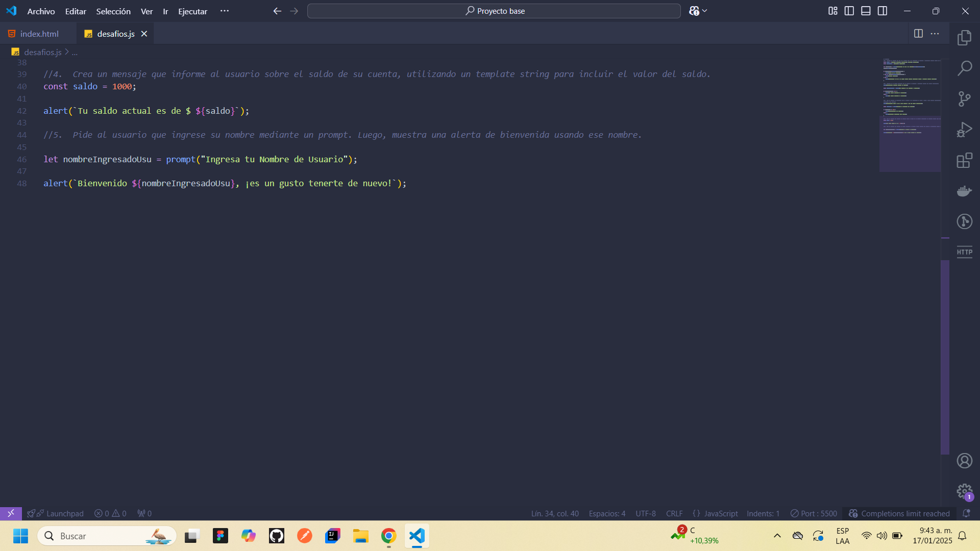Open the Source Control view

[x=964, y=98]
